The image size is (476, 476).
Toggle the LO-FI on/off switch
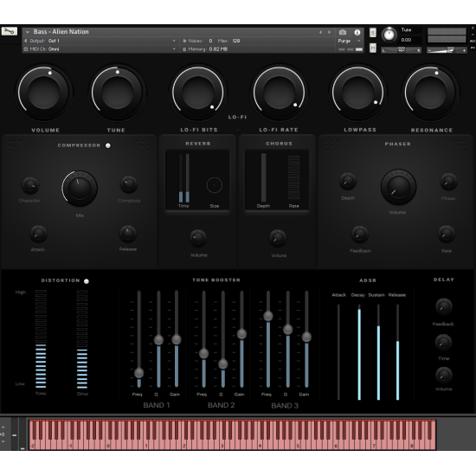coord(238,129)
